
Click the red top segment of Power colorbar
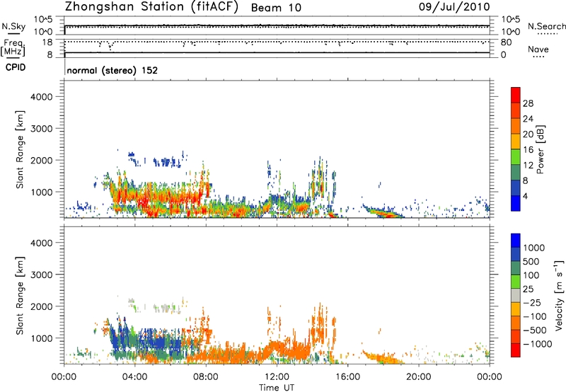[x=516, y=96]
